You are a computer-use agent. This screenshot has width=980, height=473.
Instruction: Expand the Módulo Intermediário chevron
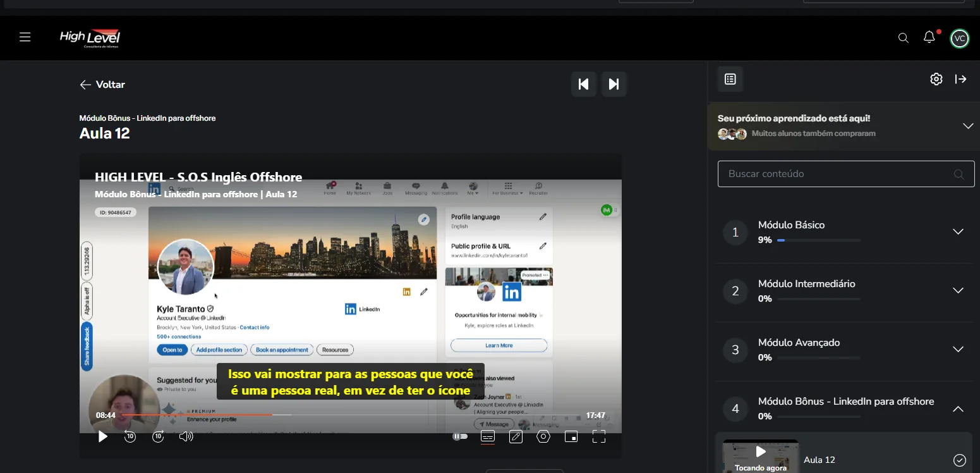pos(958,290)
